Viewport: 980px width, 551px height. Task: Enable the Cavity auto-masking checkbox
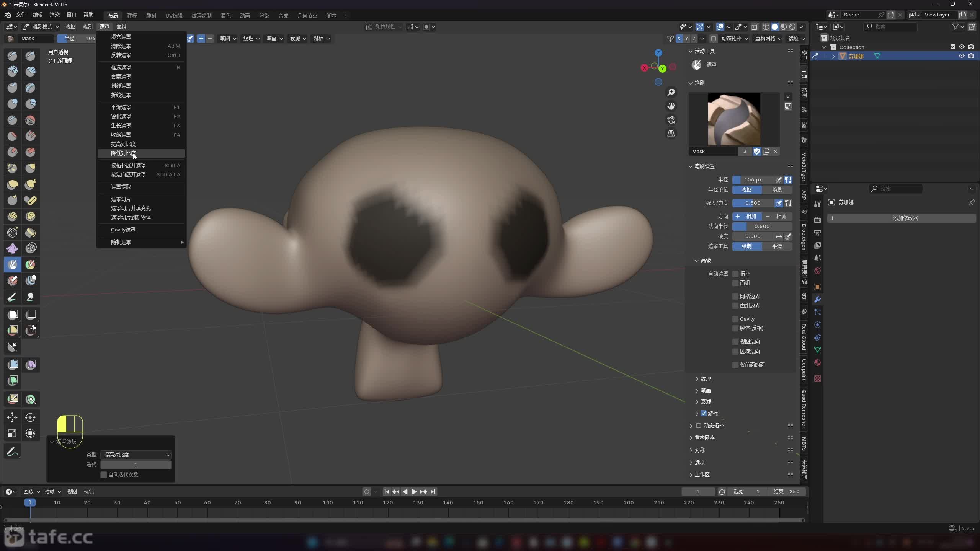tap(735, 319)
